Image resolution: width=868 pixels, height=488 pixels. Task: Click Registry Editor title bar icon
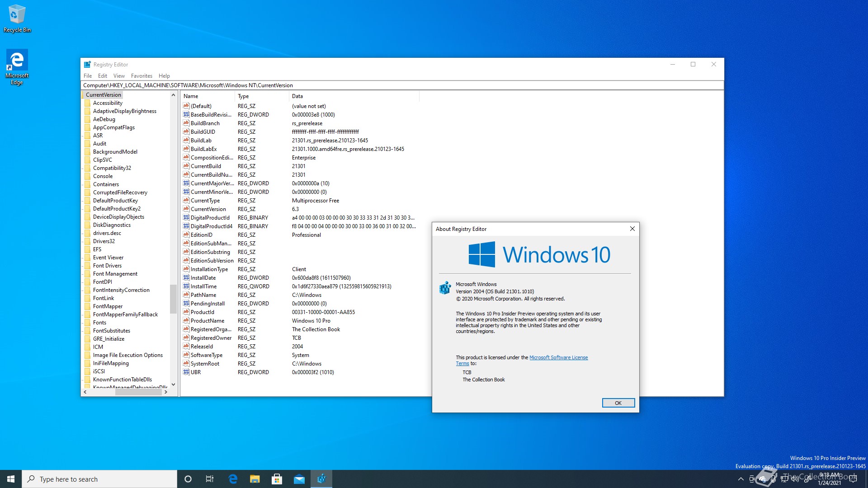(87, 65)
